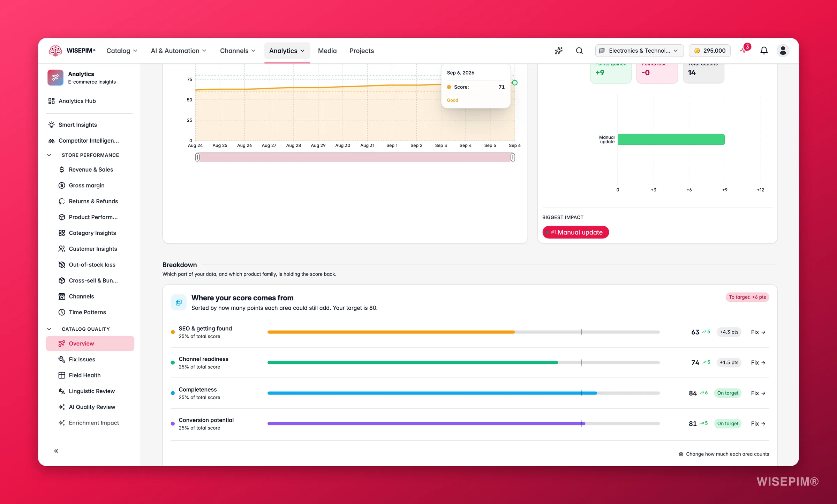Go to Media in top navigation
This screenshot has height=504, width=837.
pyautogui.click(x=327, y=51)
